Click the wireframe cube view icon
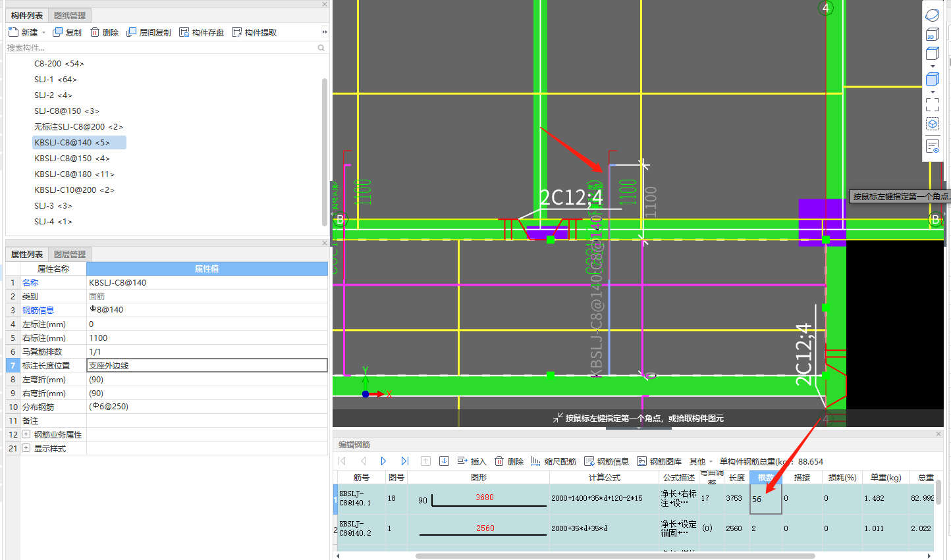 [933, 54]
